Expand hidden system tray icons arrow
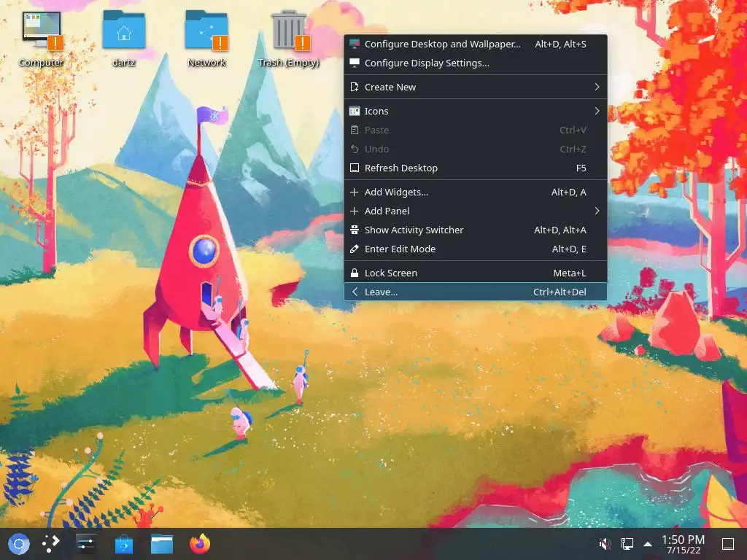Image resolution: width=747 pixels, height=560 pixels. (648, 544)
